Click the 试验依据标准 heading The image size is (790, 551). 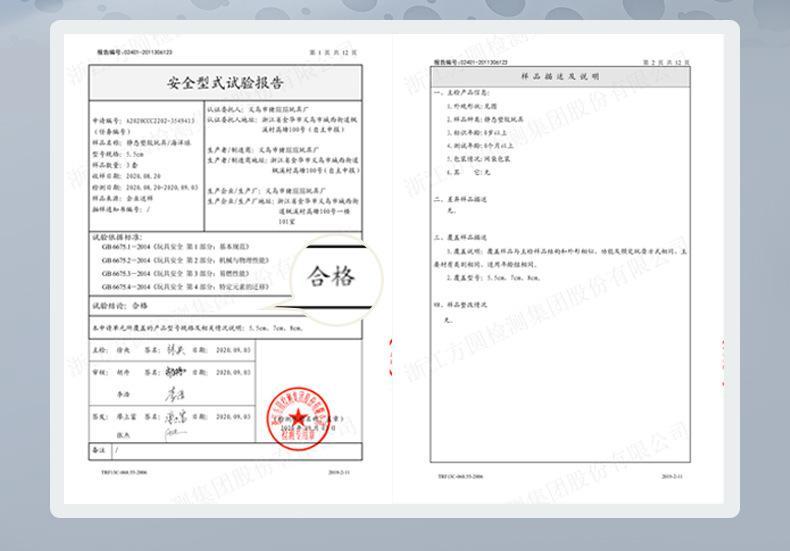(117, 237)
